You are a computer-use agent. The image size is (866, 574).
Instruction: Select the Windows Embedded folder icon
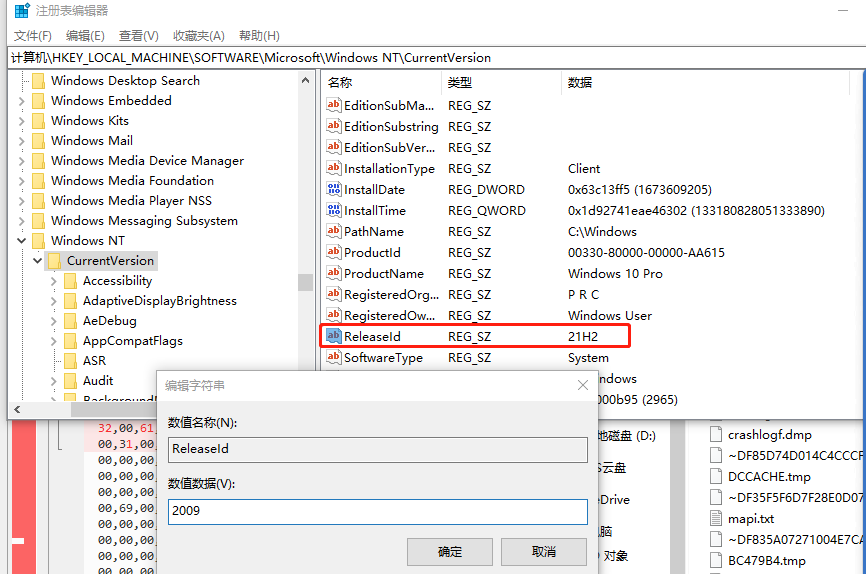point(39,101)
